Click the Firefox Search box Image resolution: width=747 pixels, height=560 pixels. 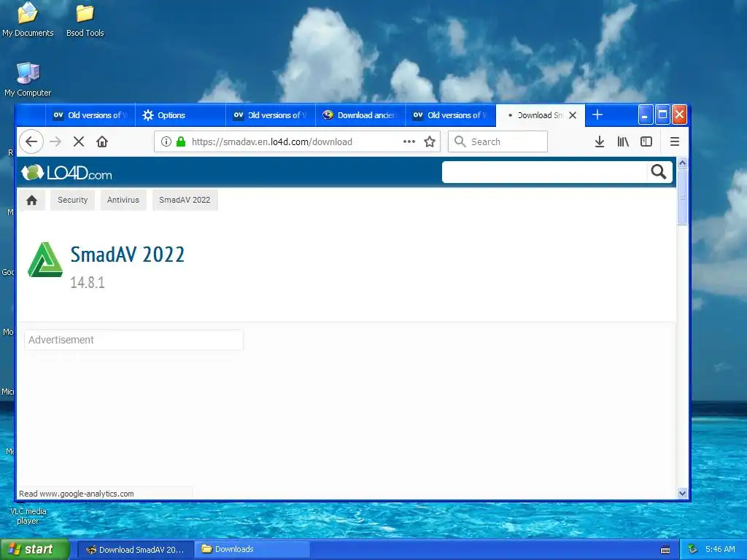click(x=498, y=141)
